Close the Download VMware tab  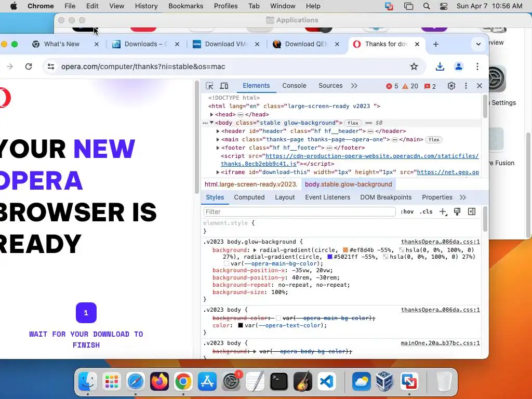pyautogui.click(x=257, y=44)
